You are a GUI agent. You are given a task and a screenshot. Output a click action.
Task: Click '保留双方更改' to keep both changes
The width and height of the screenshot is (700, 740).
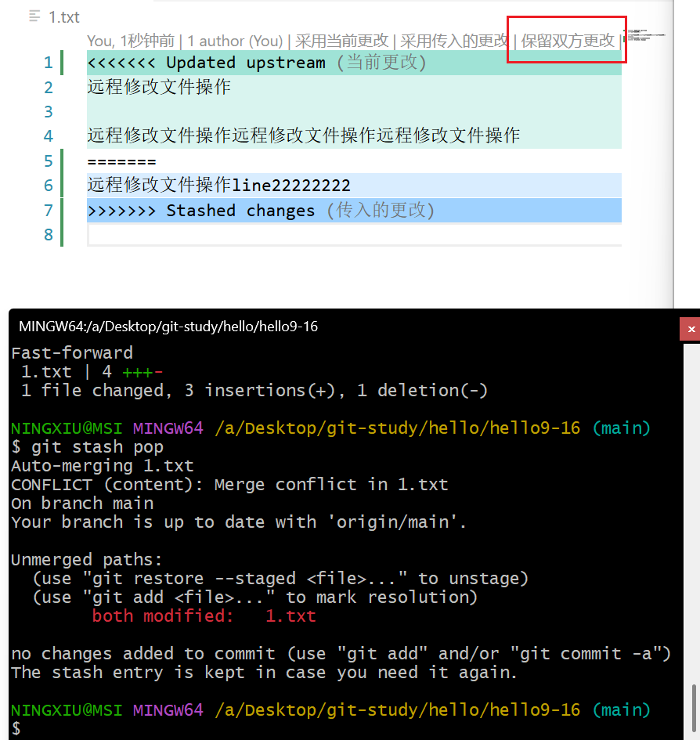click(x=568, y=41)
